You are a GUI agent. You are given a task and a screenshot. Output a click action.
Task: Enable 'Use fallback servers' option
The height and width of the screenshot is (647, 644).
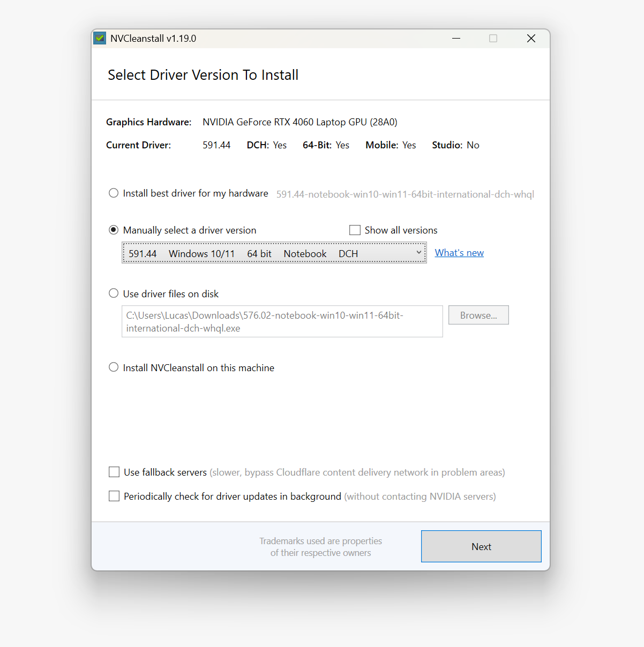pos(114,472)
